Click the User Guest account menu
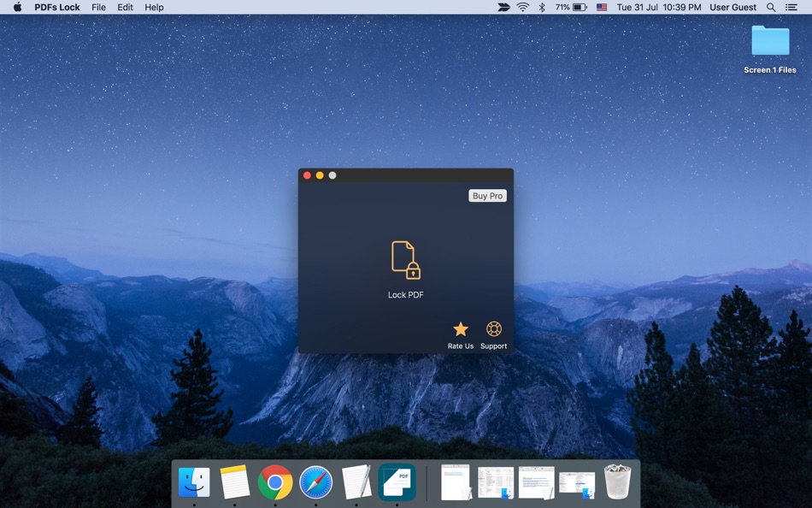812x508 pixels. click(x=733, y=7)
